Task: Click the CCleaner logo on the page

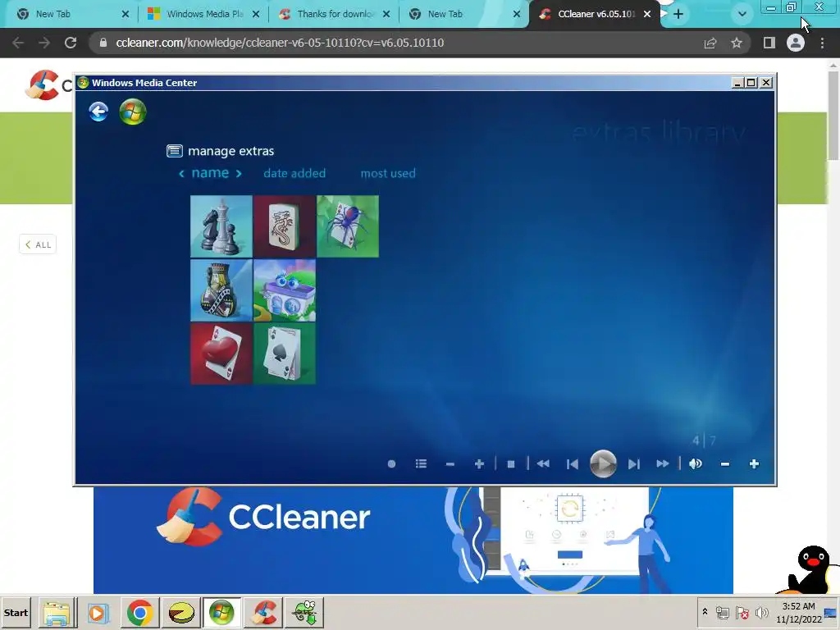Action: coord(47,85)
